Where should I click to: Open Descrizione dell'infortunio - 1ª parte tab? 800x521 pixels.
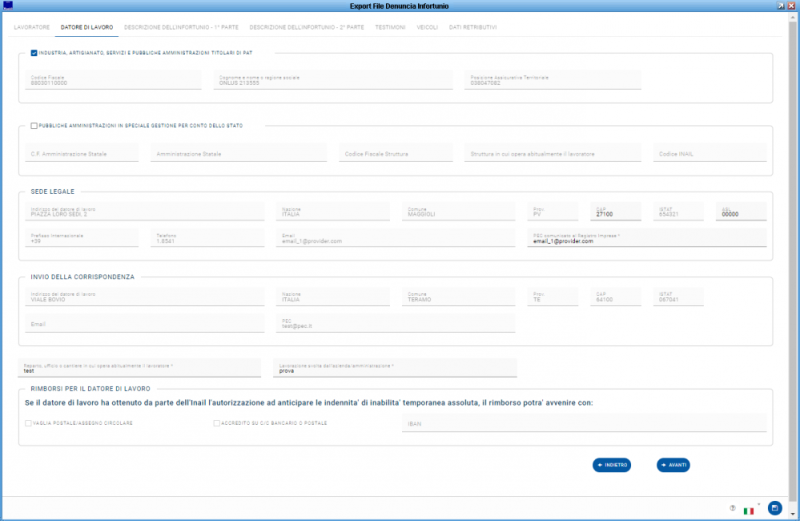(x=181, y=28)
